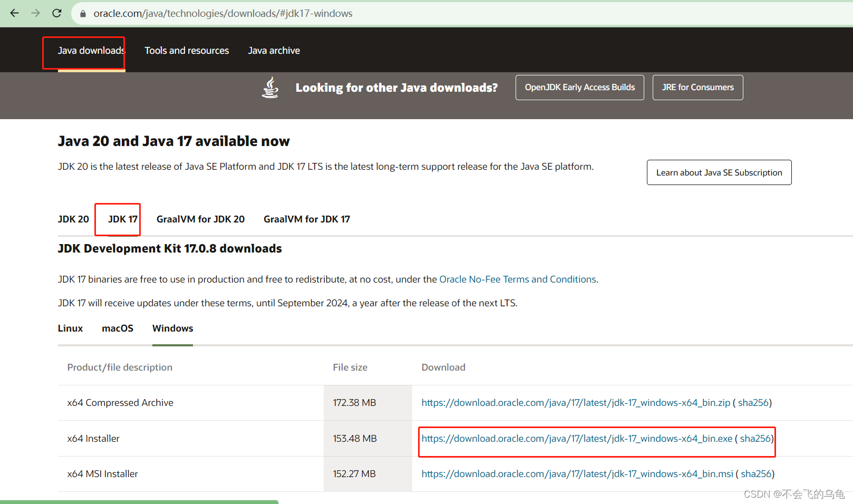This screenshot has width=853, height=504.
Task: Switch to the macOS tab
Action: coord(118,328)
